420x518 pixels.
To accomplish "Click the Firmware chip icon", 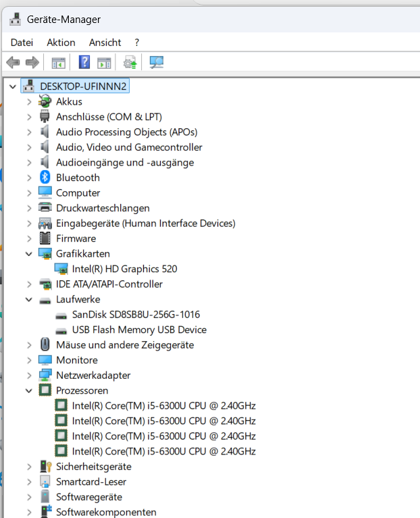I will (x=45, y=238).
